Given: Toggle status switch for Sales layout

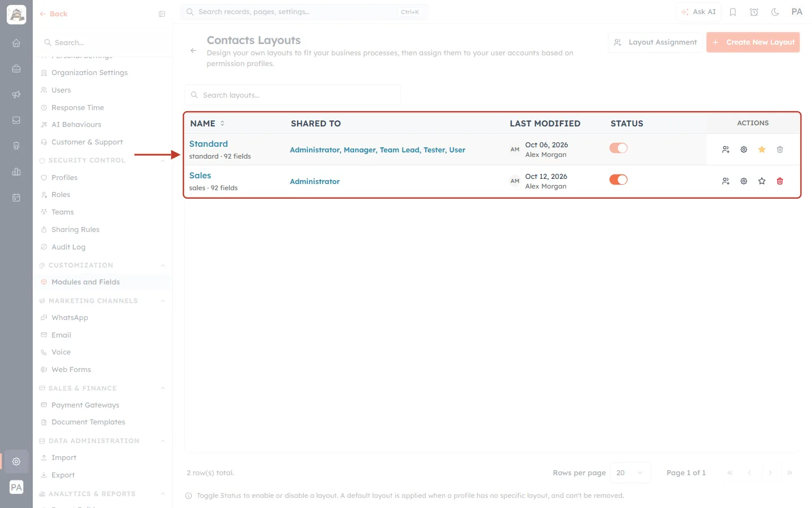Looking at the screenshot, I should point(619,179).
